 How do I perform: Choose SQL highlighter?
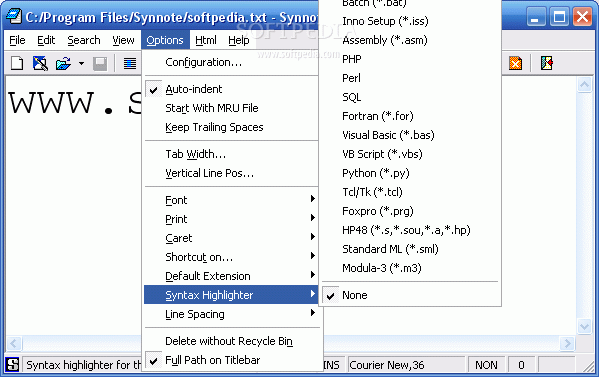pos(410,97)
